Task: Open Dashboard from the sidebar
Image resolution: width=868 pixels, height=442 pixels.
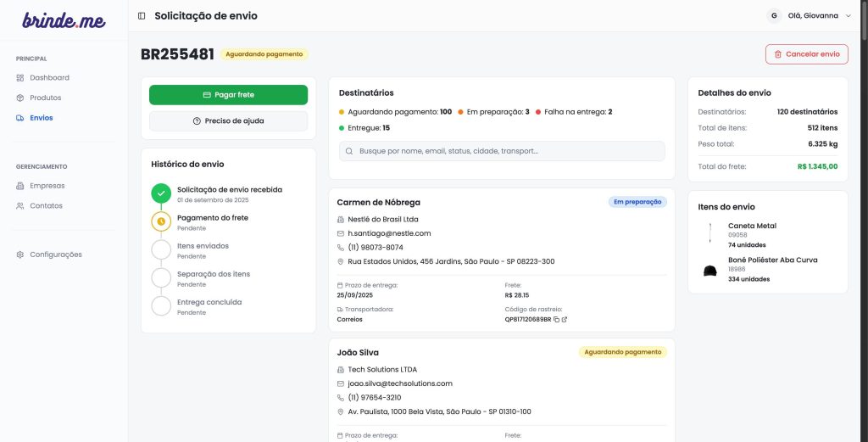Action: 49,78
